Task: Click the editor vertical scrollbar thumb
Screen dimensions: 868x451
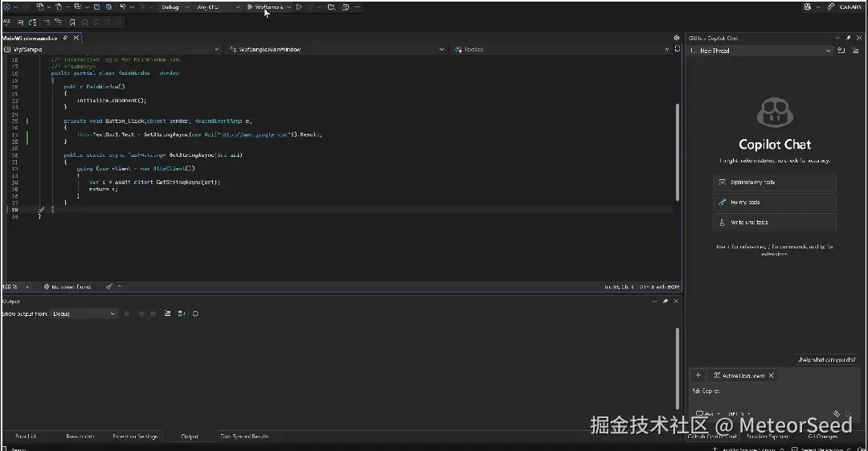Action: [677, 152]
